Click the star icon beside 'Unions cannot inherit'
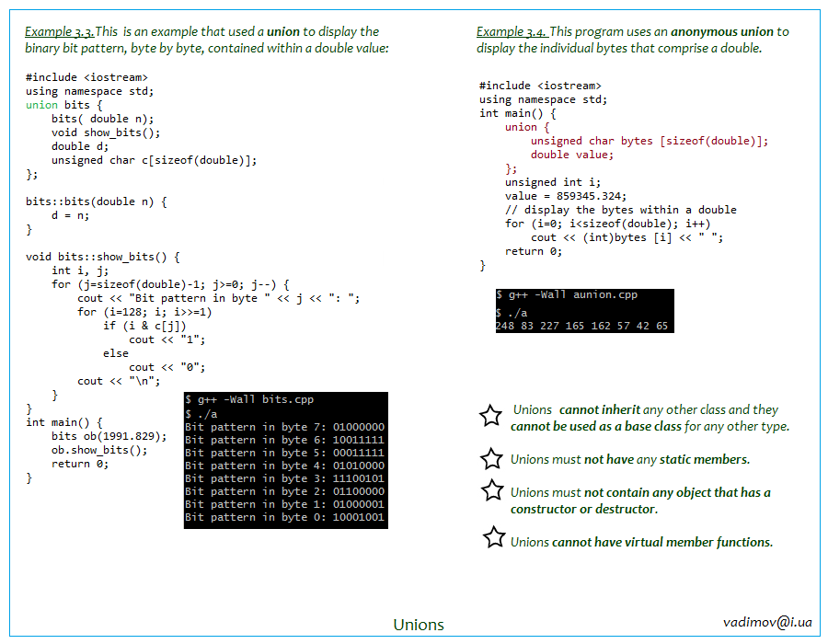Image resolution: width=828 pixels, height=644 pixels. pos(490,416)
